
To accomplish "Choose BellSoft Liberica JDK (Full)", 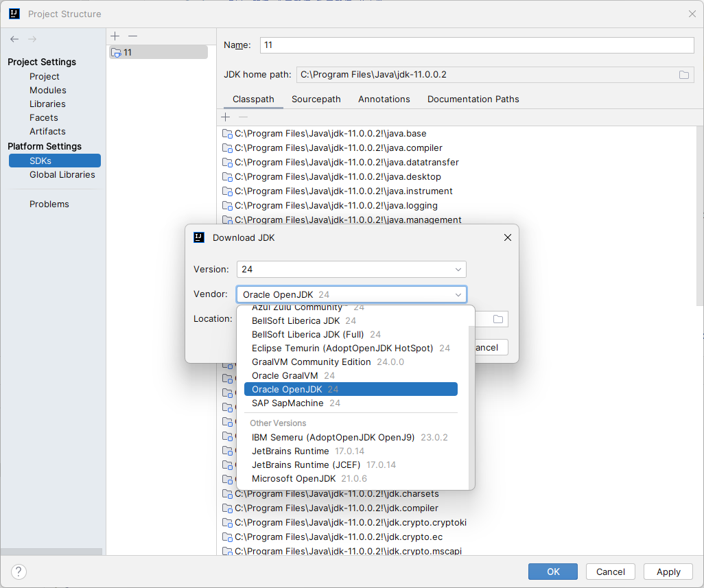I will coord(351,334).
